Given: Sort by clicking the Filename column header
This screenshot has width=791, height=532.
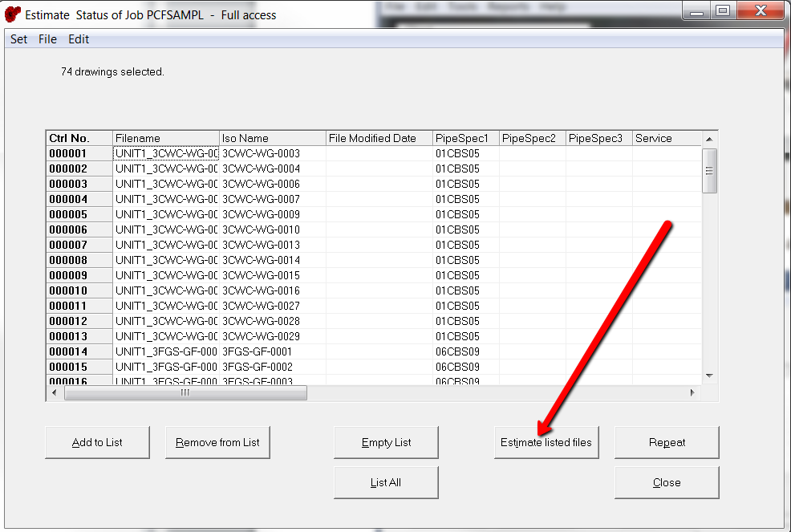Looking at the screenshot, I should [x=166, y=137].
